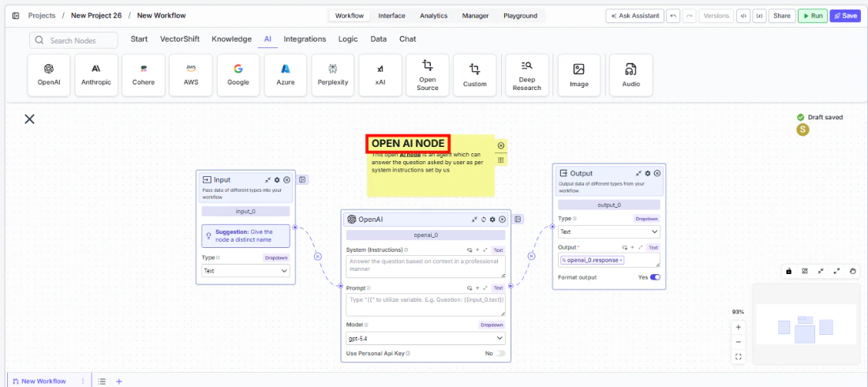Open New Project 26 breadcrumb
The height and width of the screenshot is (387, 868).
click(x=96, y=16)
